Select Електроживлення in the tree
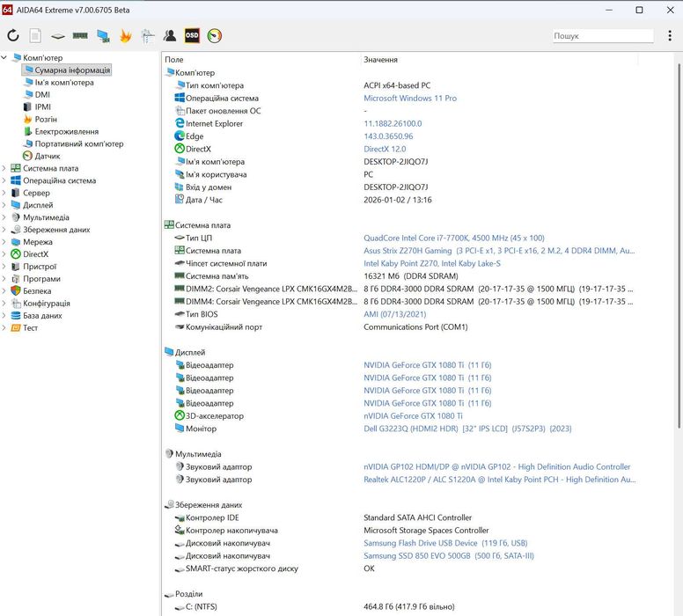683x616 pixels. [66, 131]
